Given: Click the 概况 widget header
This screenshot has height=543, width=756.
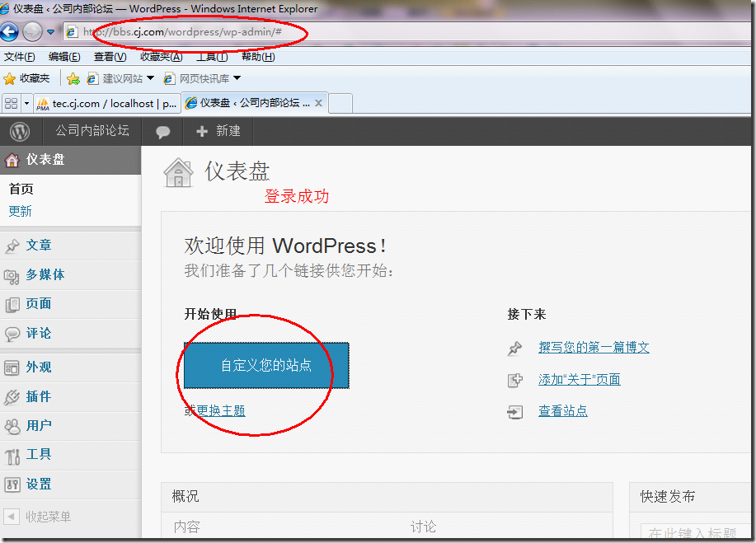Looking at the screenshot, I should 387,497.
